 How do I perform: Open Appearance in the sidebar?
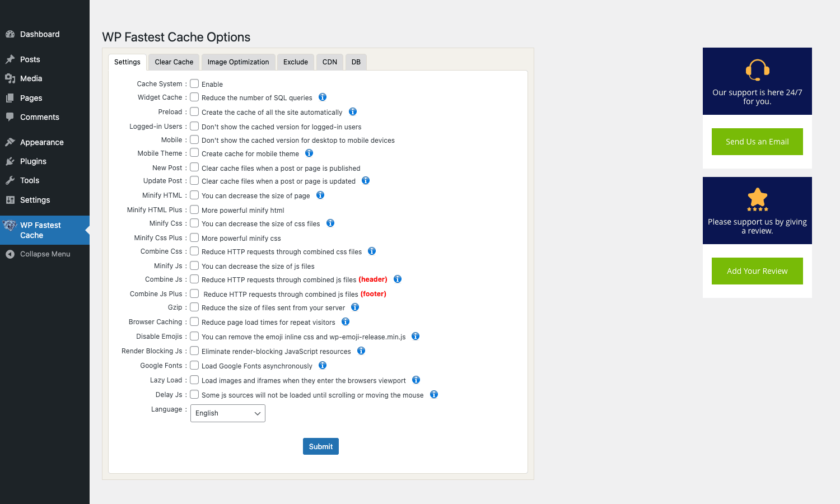point(45,142)
